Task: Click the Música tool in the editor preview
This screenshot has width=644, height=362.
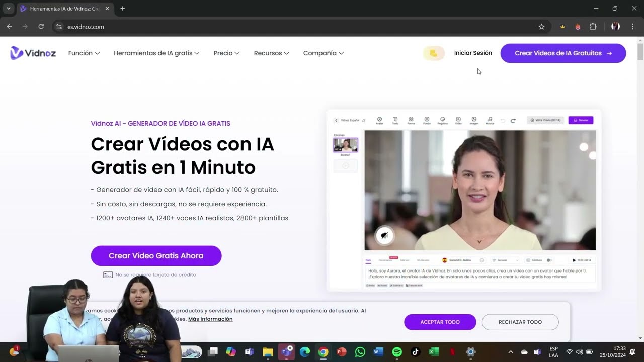Action: click(490, 120)
